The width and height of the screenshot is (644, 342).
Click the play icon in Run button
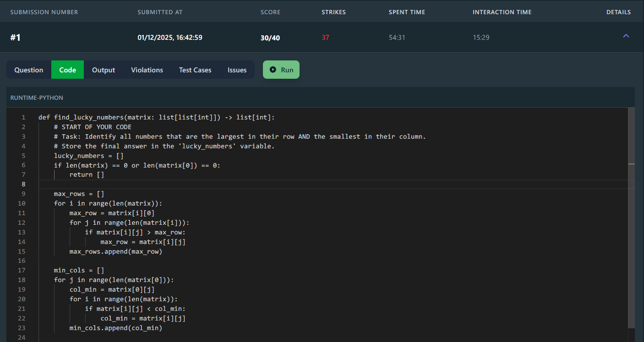click(x=273, y=70)
